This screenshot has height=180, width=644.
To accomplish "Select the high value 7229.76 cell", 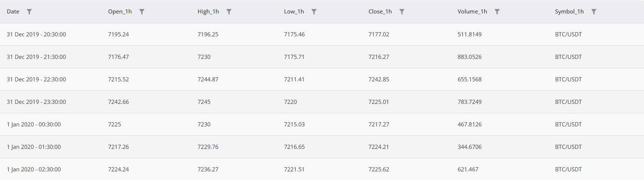I will pyautogui.click(x=208, y=147).
